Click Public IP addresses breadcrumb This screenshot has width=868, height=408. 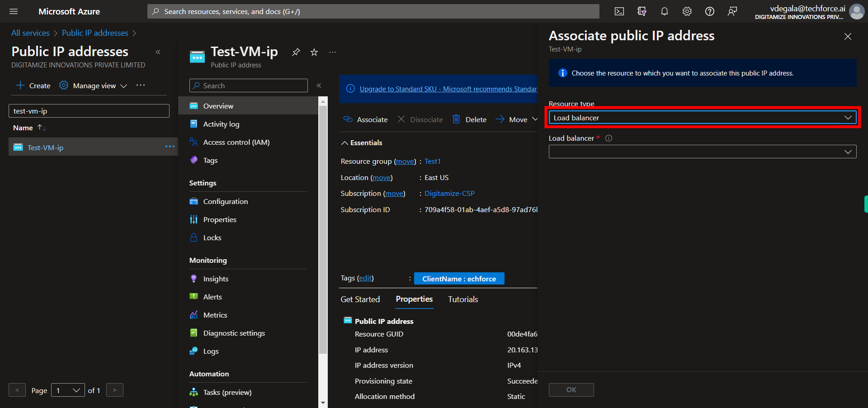click(x=95, y=33)
